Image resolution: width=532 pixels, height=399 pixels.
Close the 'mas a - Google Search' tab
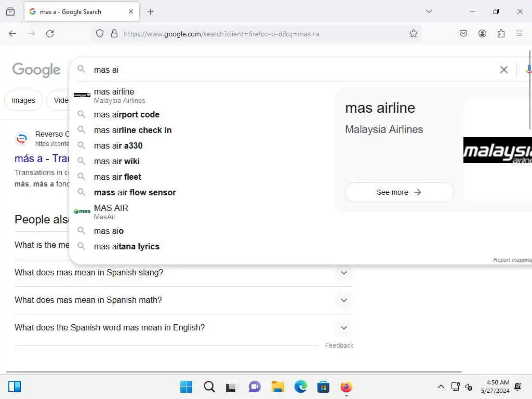click(x=131, y=11)
